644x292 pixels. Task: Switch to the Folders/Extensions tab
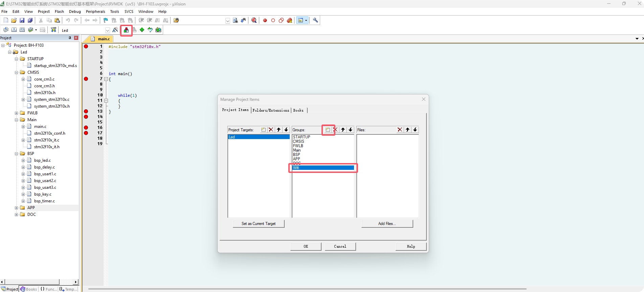tap(271, 110)
